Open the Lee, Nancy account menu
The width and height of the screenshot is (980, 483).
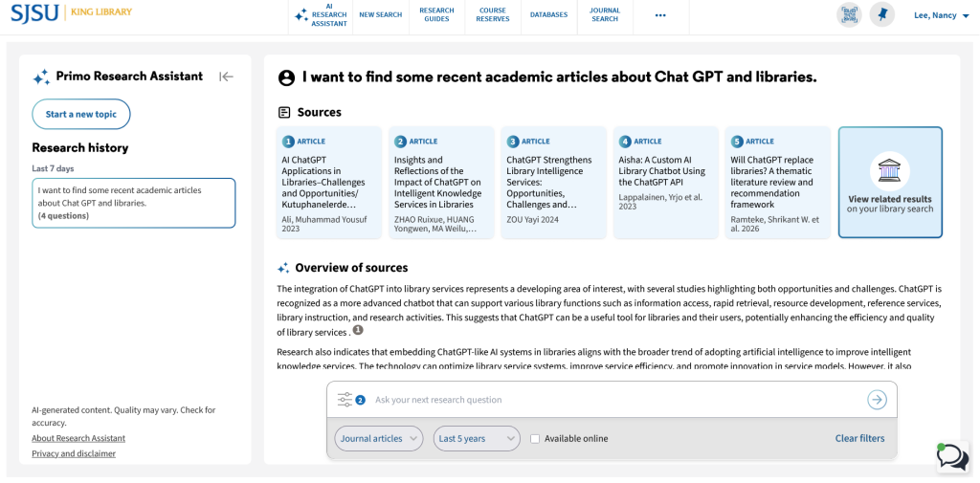[x=942, y=15]
